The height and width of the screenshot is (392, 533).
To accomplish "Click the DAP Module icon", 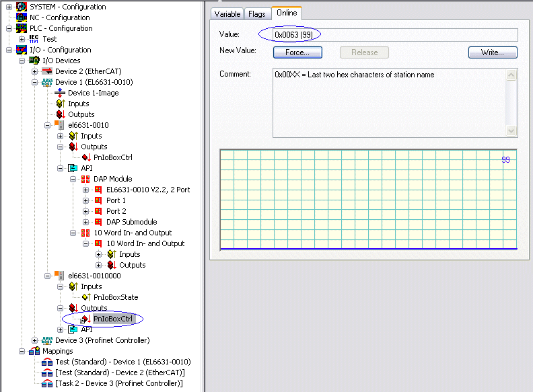I will 85,179.
